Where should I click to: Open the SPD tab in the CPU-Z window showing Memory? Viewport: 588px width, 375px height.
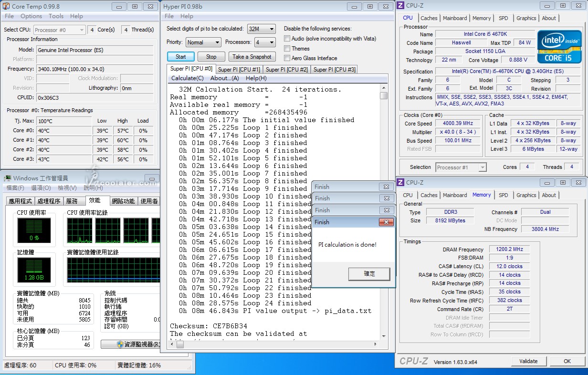click(504, 195)
